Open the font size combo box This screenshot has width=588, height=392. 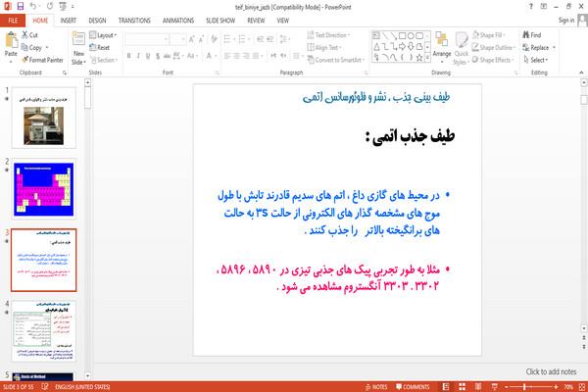(177, 39)
